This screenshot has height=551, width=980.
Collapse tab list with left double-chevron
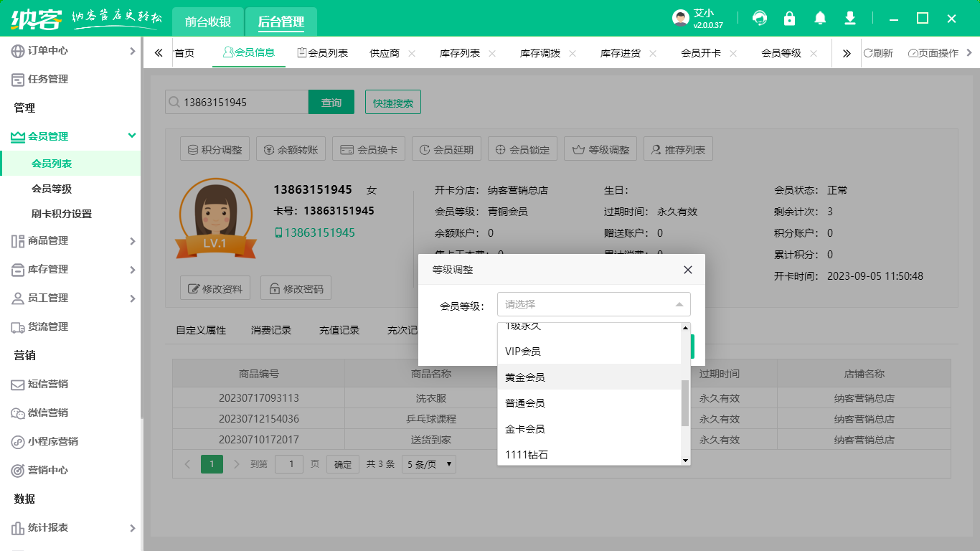159,53
